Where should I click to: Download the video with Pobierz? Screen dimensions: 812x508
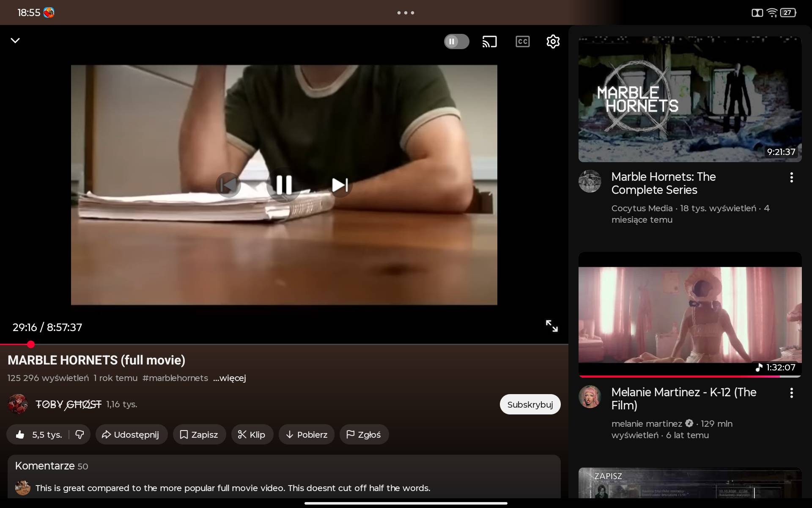point(307,434)
